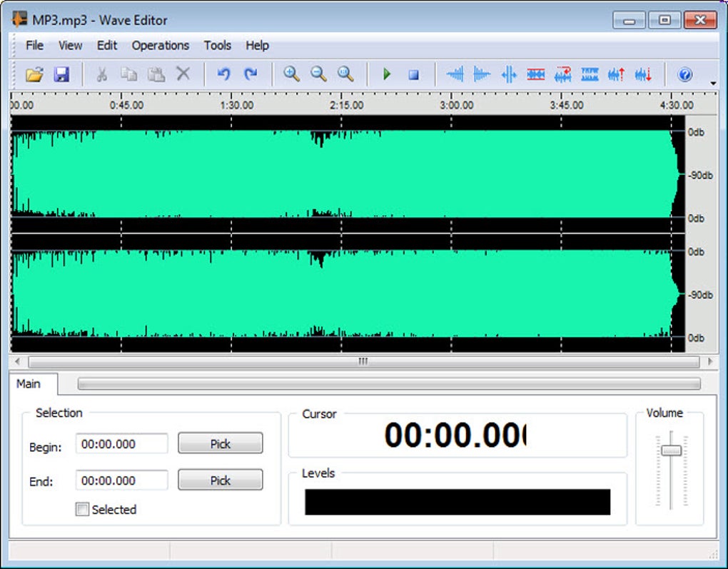The image size is (728, 569).
Task: Click the Pick button next to End
Action: [x=220, y=480]
